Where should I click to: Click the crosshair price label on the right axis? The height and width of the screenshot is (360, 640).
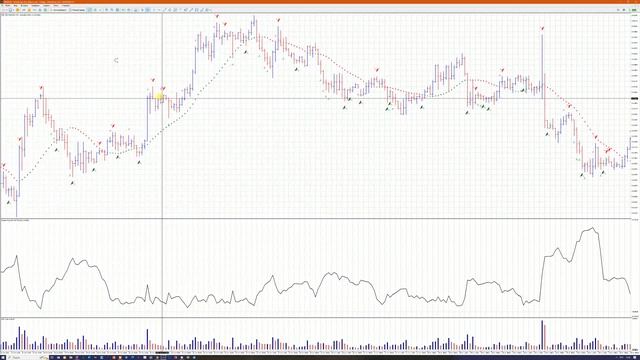[634, 99]
